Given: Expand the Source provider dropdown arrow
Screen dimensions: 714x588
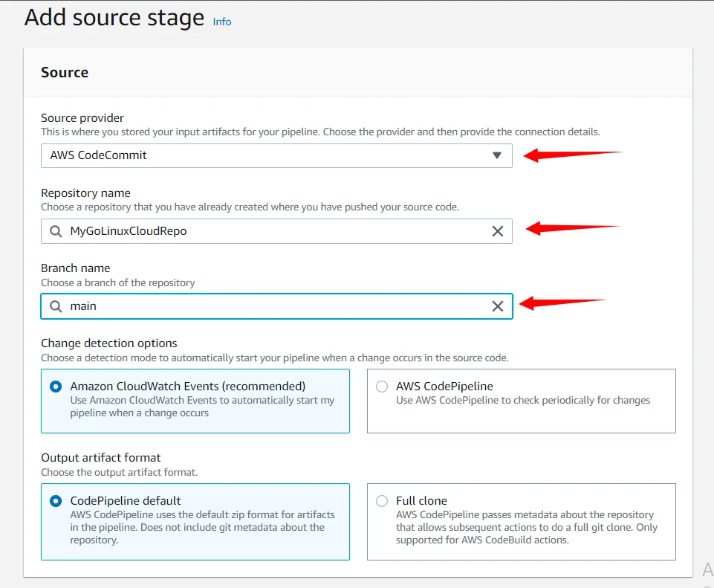Looking at the screenshot, I should point(496,155).
